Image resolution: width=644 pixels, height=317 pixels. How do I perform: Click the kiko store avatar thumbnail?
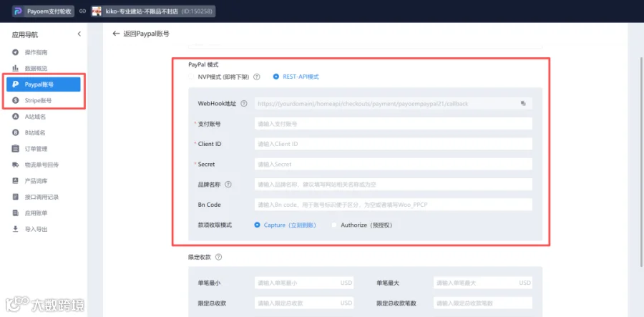97,11
